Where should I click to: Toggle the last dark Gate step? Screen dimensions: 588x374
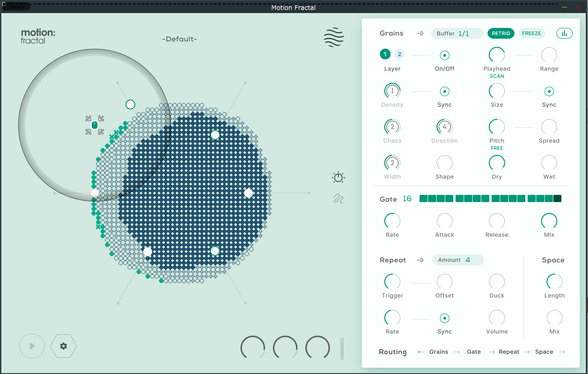tap(557, 198)
